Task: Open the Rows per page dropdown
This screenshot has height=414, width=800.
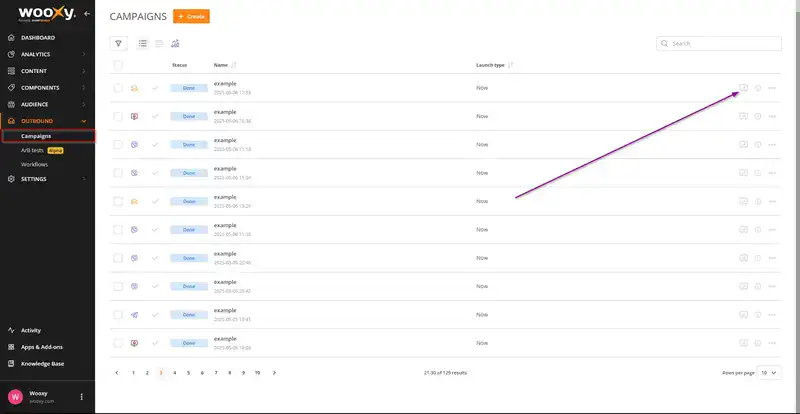Action: point(768,372)
